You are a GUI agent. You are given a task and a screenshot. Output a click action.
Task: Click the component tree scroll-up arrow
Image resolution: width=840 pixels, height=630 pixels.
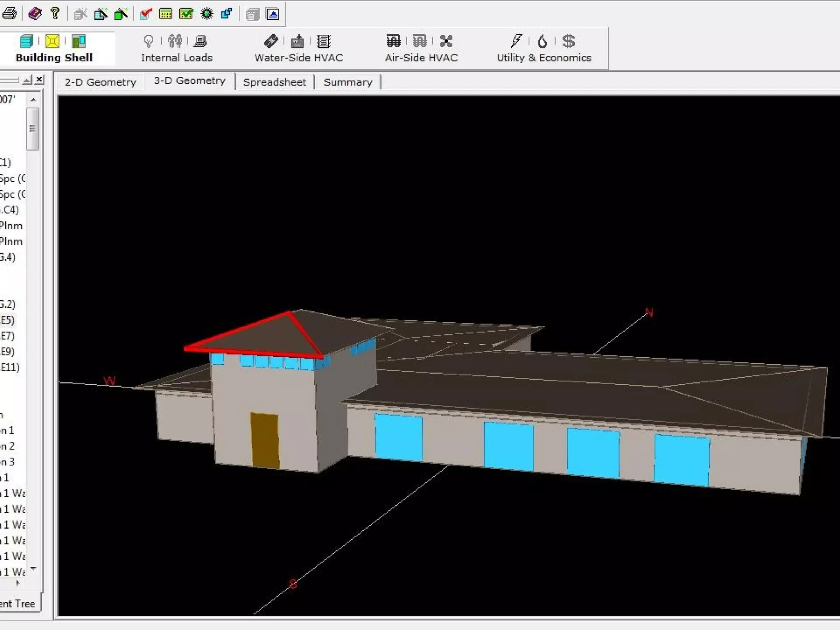click(x=33, y=100)
